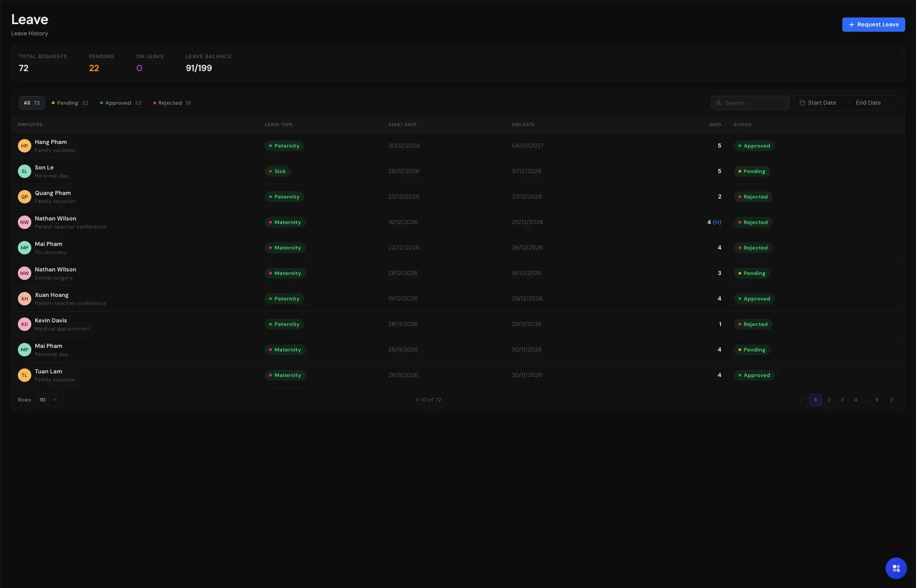
Task: Click the search magnifier icon
Action: click(x=719, y=103)
